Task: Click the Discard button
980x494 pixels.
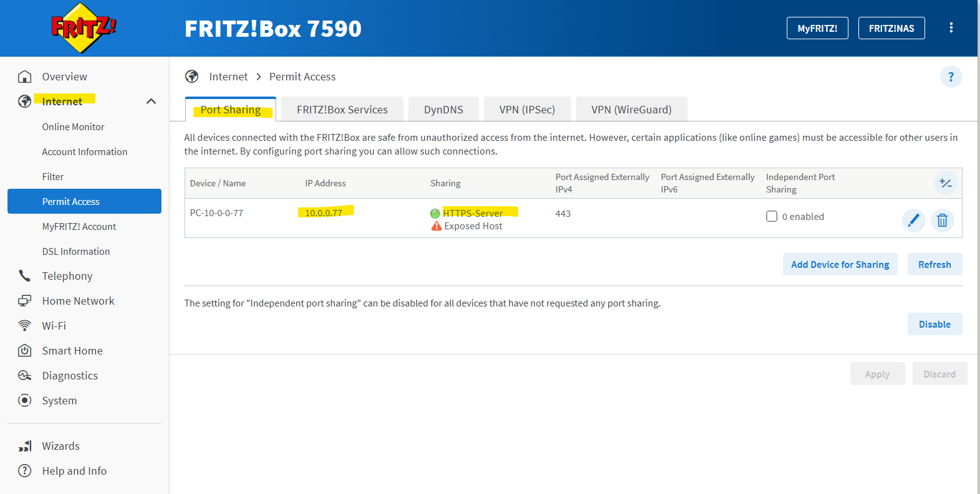Action: tap(940, 374)
